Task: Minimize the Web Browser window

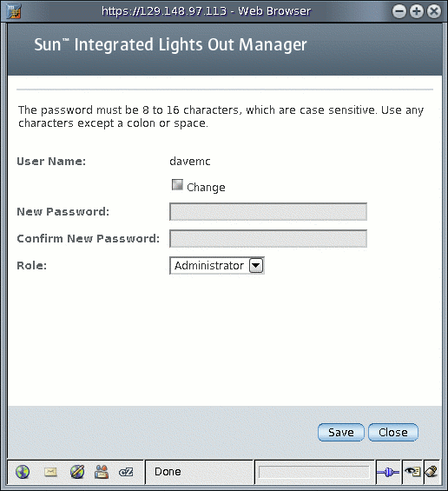Action: [x=399, y=11]
